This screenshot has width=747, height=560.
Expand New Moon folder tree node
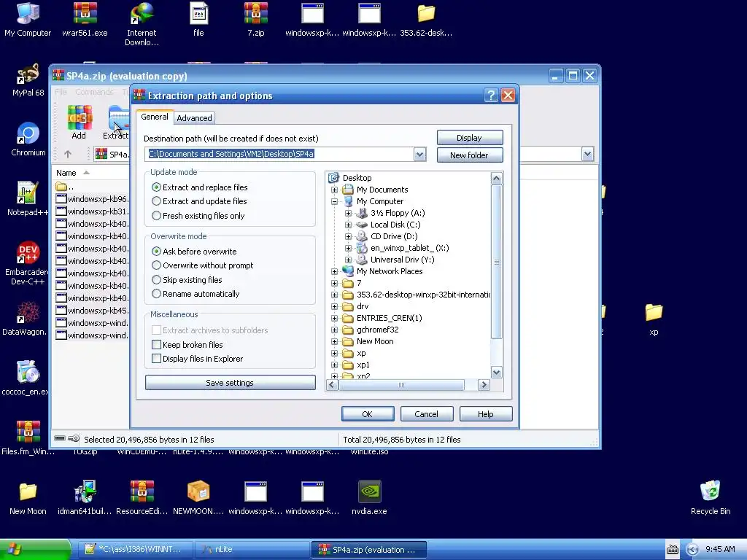click(x=334, y=341)
